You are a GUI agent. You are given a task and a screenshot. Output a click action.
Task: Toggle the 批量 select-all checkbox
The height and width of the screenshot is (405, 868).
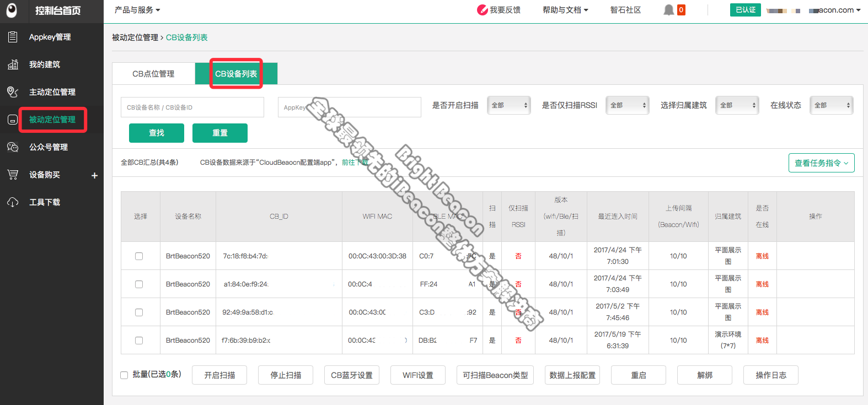coord(124,375)
